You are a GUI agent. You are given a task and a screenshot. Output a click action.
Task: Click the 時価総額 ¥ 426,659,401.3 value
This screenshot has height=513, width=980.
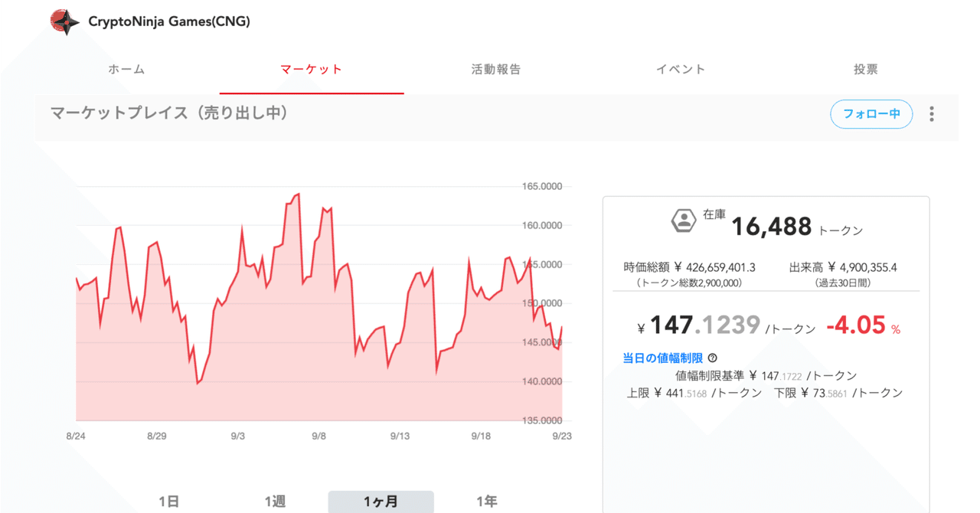[x=690, y=267]
